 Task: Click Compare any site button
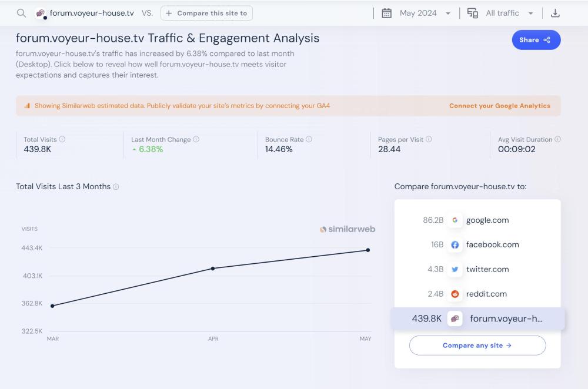[477, 346]
